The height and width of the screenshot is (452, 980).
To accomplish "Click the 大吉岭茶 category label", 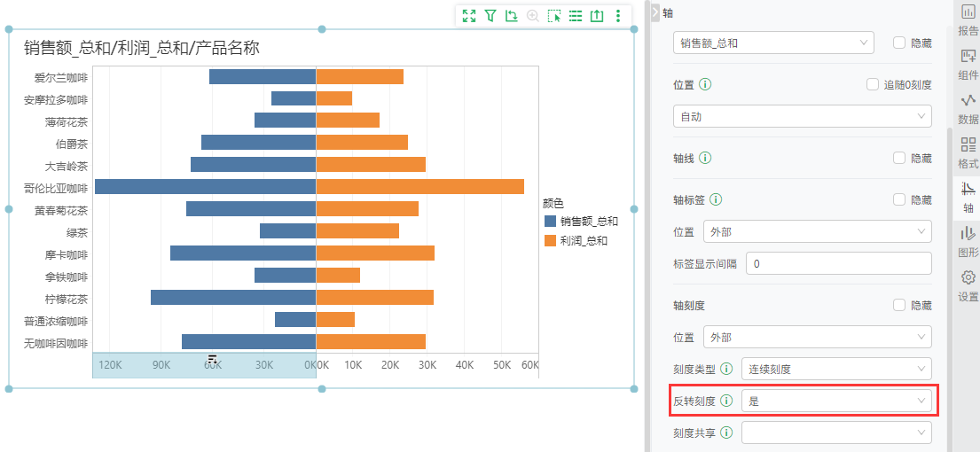I will tap(67, 167).
